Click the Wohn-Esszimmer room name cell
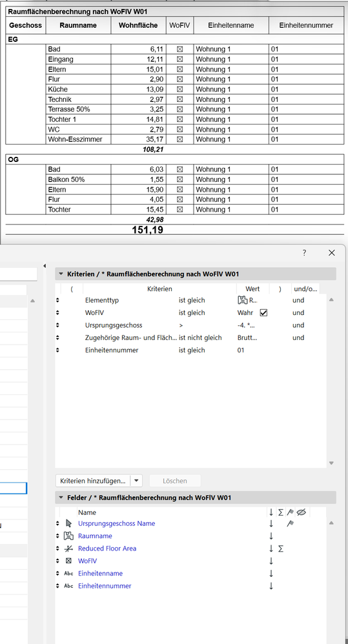This screenshot has height=644, width=348. point(79,139)
